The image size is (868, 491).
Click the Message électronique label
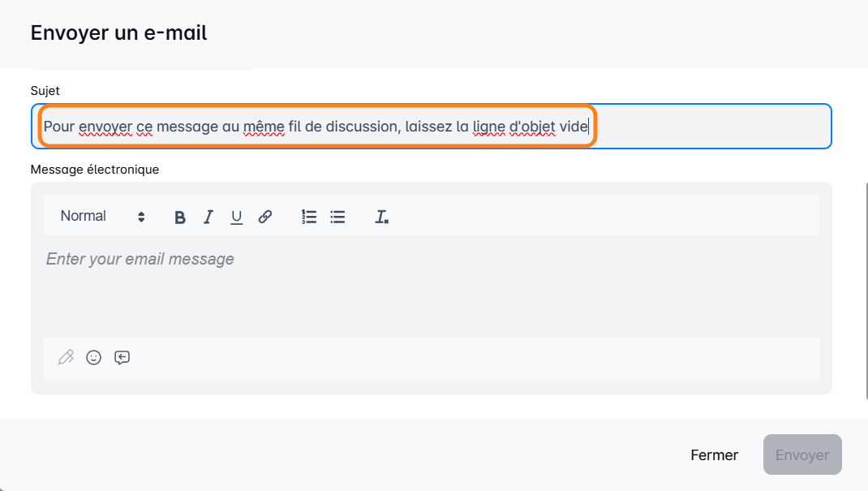(94, 170)
